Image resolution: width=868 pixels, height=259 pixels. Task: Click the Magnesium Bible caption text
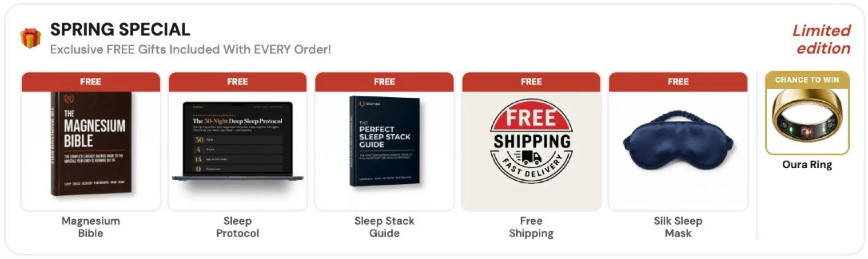[x=91, y=227]
